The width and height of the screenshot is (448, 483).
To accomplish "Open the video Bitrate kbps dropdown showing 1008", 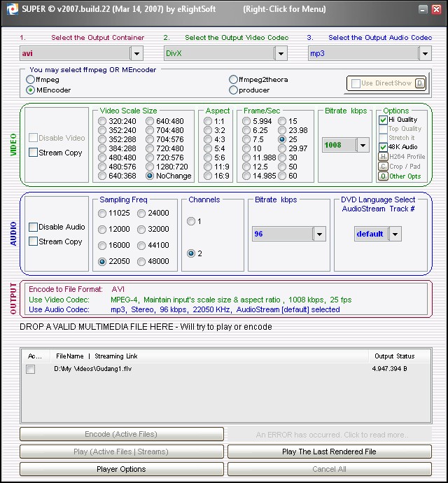I will (363, 145).
